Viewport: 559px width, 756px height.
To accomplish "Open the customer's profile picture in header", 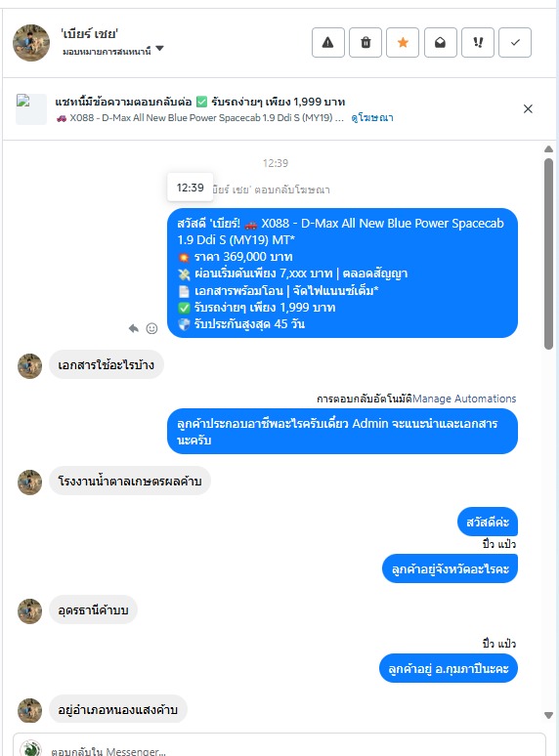I will point(31,43).
